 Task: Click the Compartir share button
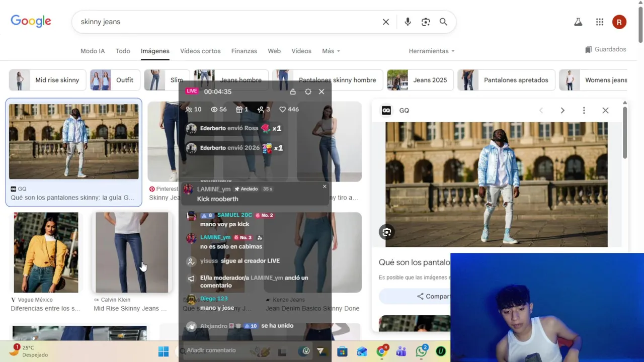click(x=433, y=296)
